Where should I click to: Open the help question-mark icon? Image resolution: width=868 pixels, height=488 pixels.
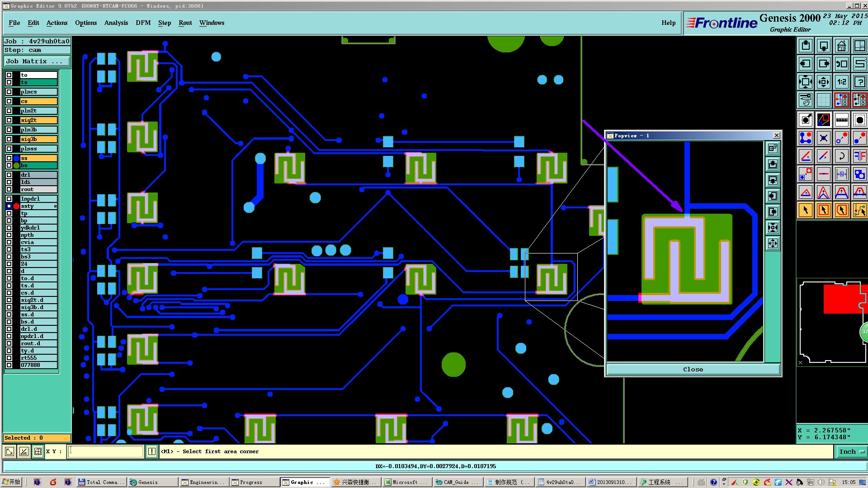pos(859,82)
